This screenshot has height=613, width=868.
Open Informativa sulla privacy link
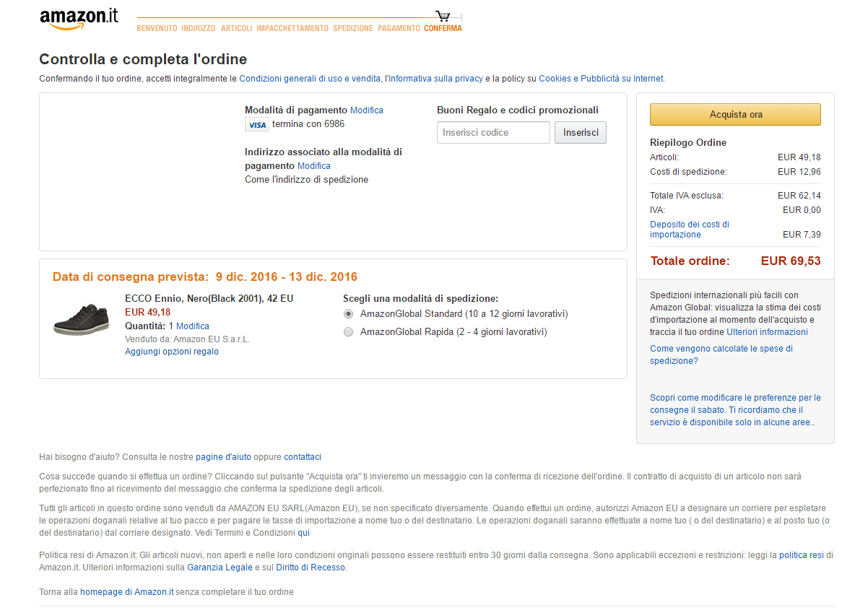[435, 79]
